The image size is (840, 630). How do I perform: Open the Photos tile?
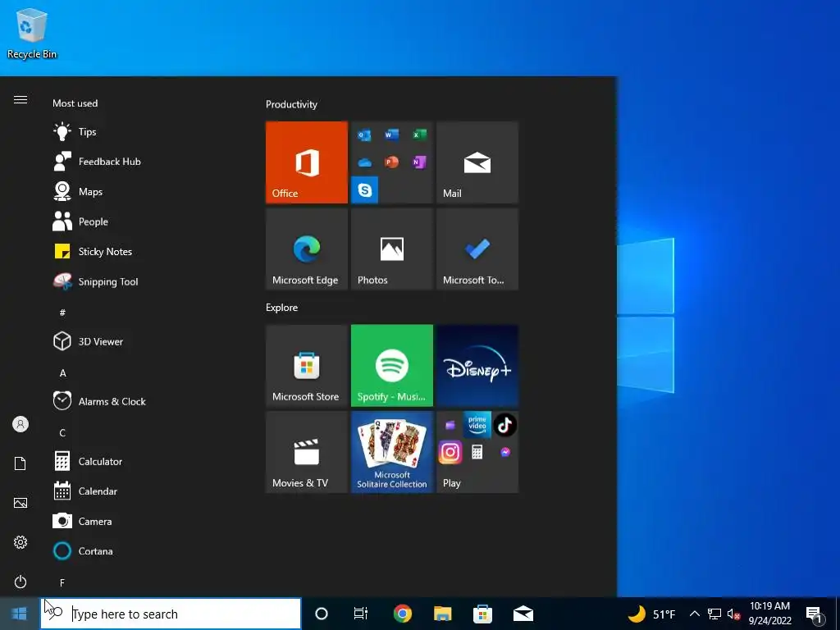pyautogui.click(x=391, y=249)
